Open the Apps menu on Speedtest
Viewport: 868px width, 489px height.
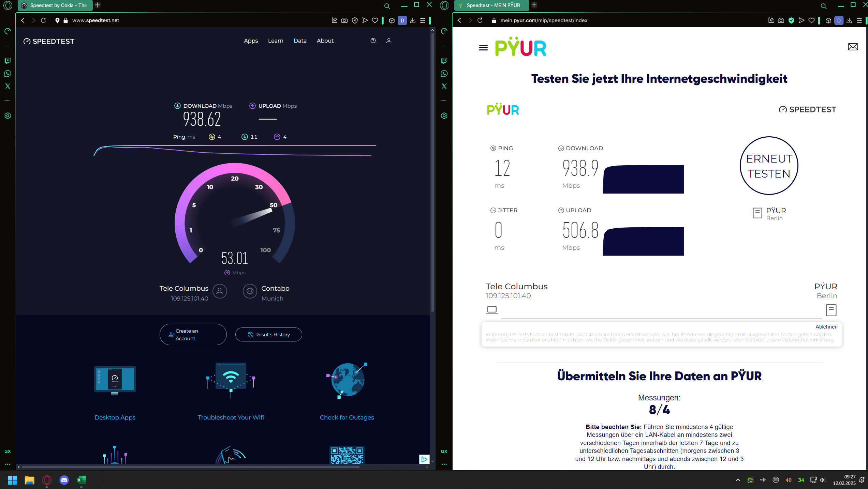(251, 41)
